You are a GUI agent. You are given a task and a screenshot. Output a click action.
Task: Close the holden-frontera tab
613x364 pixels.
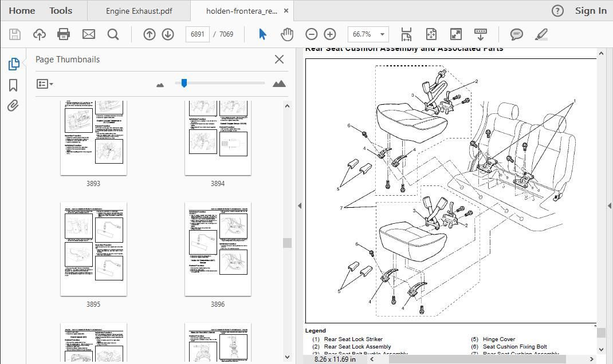point(286,11)
